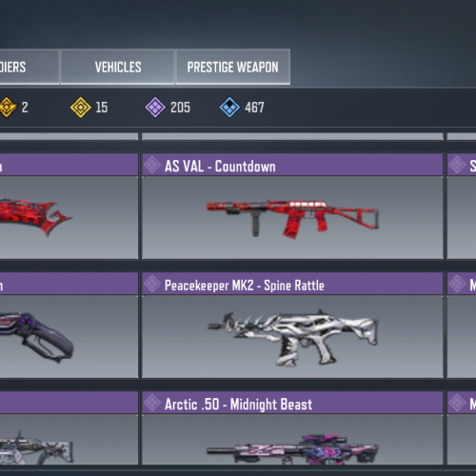Select the gold legendary rarity filter icon showing 15
The width and height of the screenshot is (476, 476).
tap(81, 108)
